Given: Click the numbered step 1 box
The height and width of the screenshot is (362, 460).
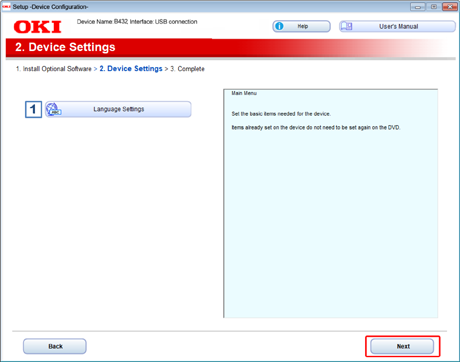Looking at the screenshot, I should coord(33,109).
